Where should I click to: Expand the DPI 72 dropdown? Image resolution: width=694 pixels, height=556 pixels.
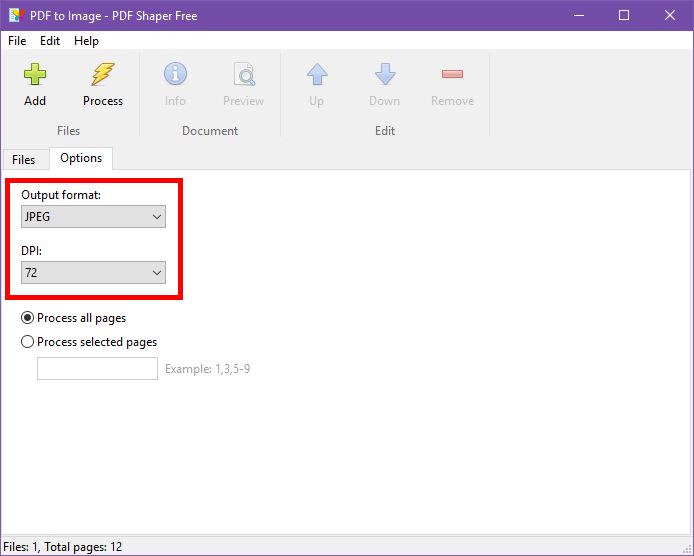[93, 272]
